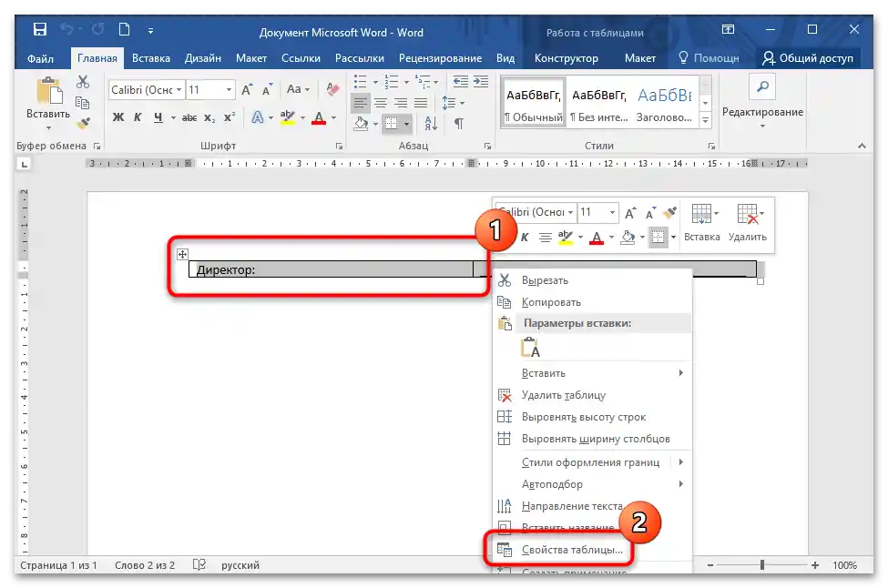Screen dimensions: 888x588
Task: Toggle justify alignment in ribbon
Action: [421, 103]
